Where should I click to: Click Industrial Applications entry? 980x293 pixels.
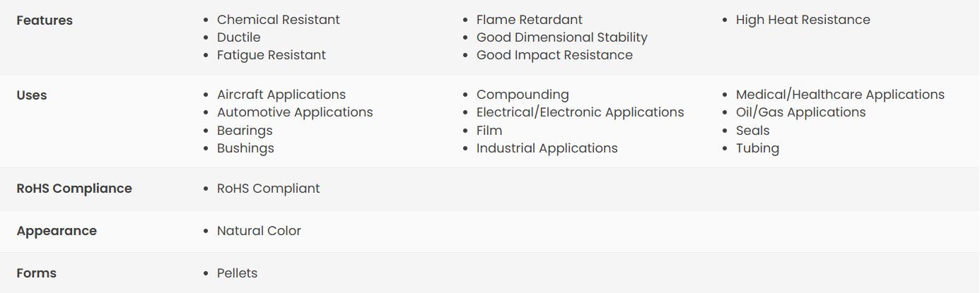click(547, 148)
